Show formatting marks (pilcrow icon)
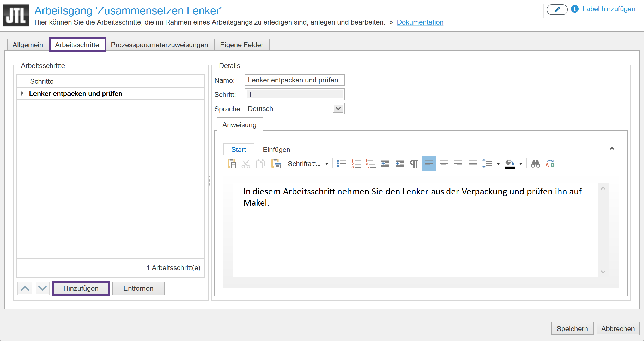Screen dimensions: 644x341 tap(414, 164)
